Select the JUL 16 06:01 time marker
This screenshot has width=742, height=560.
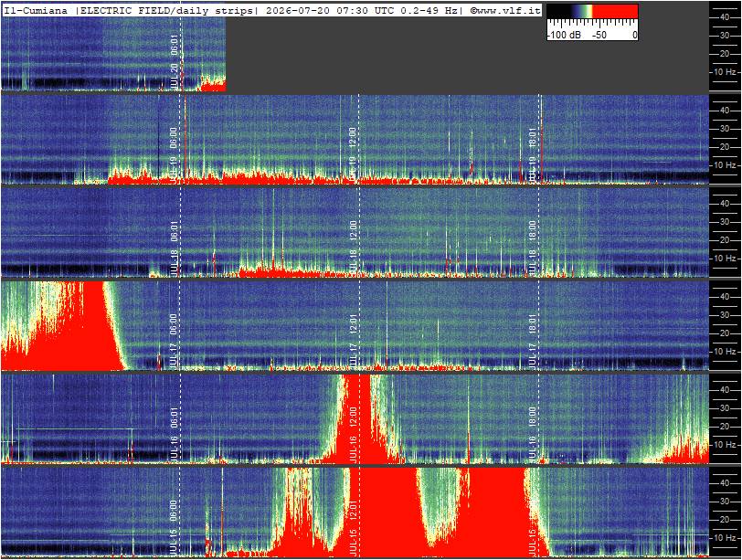(x=175, y=434)
